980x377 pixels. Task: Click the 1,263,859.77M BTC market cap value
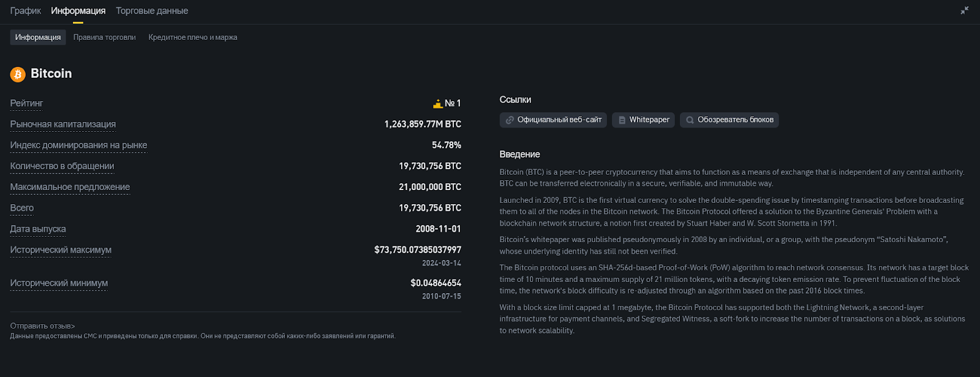423,124
